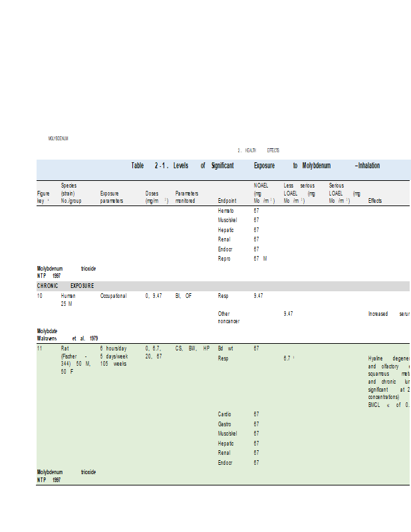Screen dimensions: 411x532
Task: Click the 'Parameters monitored' column header
Action: [x=187, y=196]
